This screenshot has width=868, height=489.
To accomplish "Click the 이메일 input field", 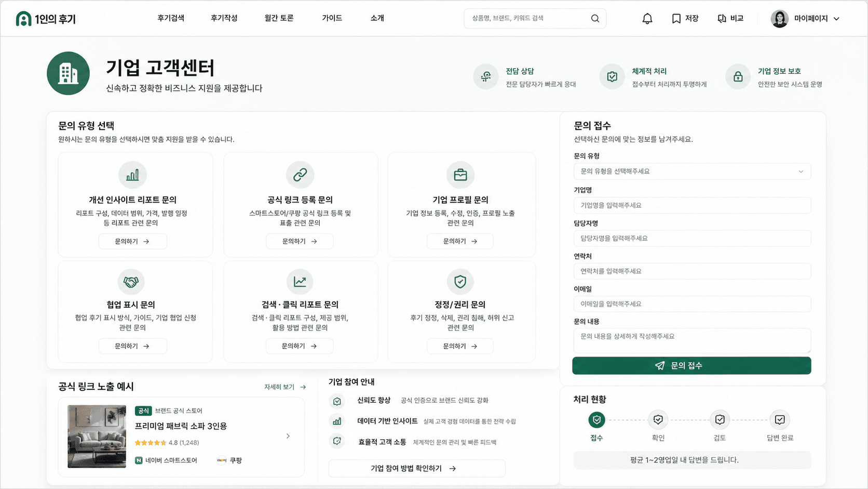I will click(x=692, y=304).
